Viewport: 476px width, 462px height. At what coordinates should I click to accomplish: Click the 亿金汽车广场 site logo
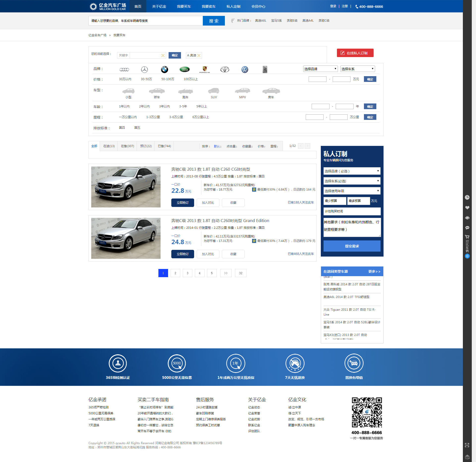(x=108, y=6)
